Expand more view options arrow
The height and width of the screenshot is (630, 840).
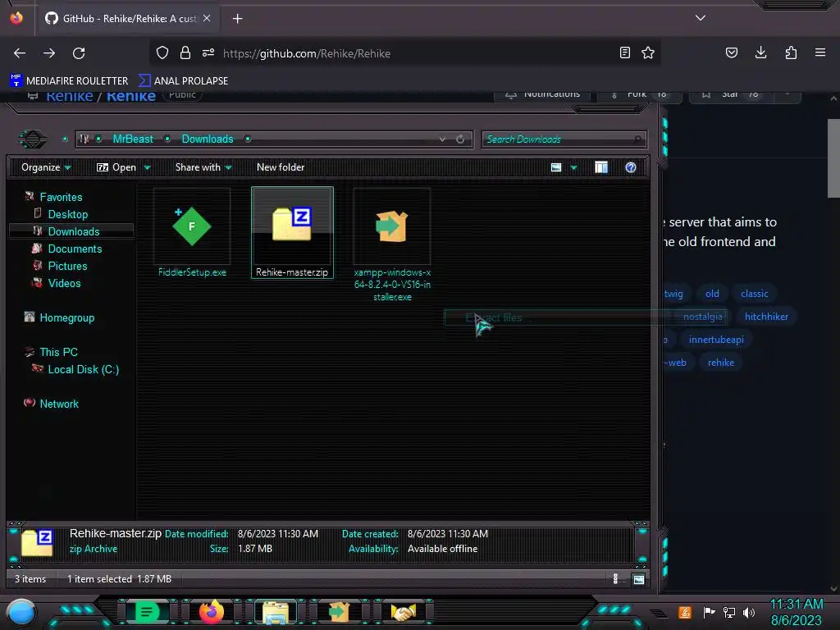(x=573, y=167)
